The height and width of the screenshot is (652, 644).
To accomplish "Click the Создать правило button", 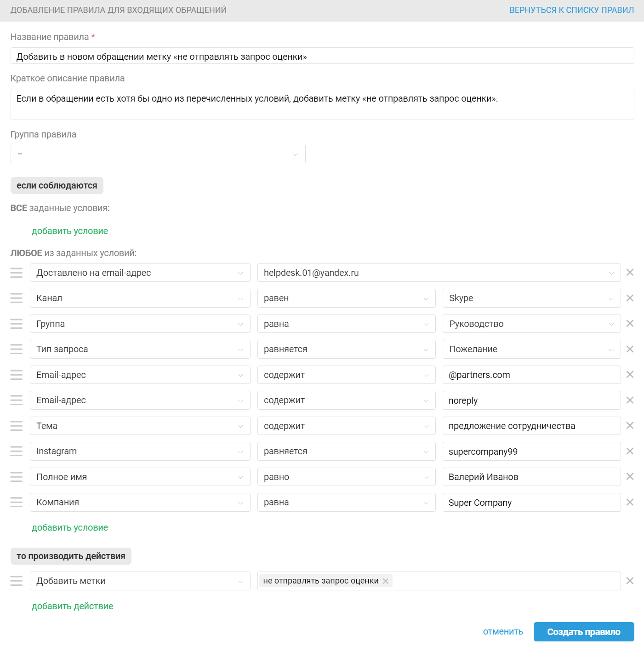I will coord(583,632).
